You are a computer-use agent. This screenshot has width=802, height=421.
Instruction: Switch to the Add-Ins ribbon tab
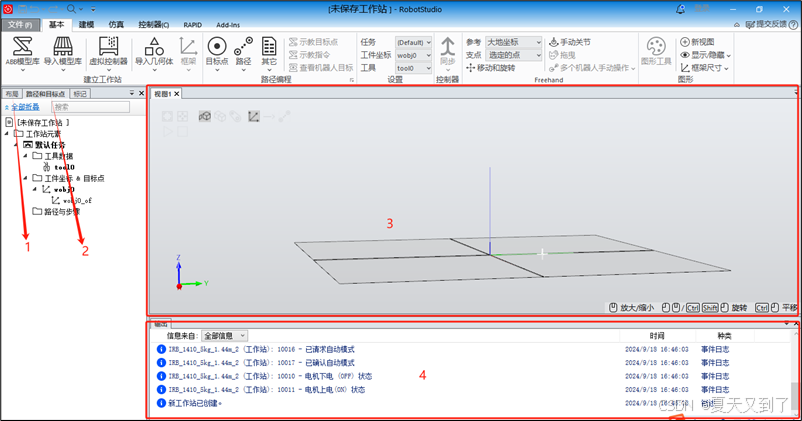coord(228,25)
